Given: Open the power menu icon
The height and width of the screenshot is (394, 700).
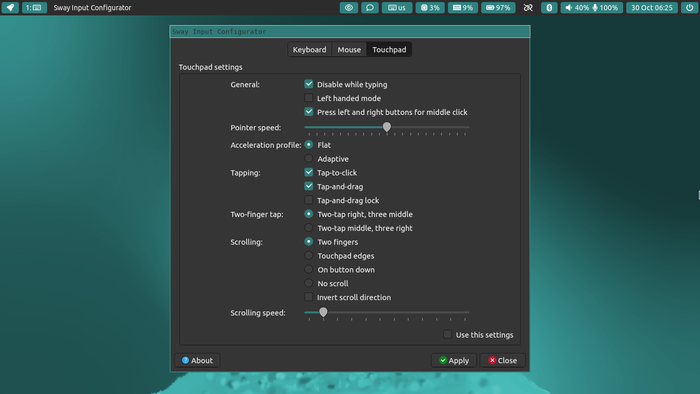Looking at the screenshot, I should [689, 8].
